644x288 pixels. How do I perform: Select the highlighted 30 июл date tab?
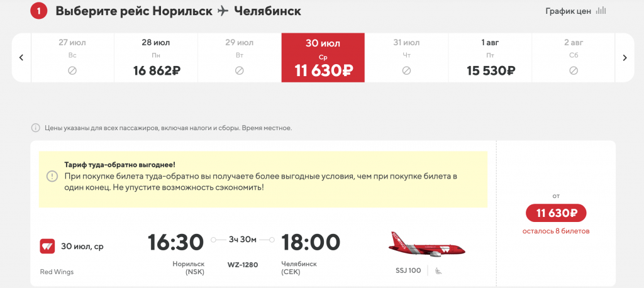click(323, 57)
